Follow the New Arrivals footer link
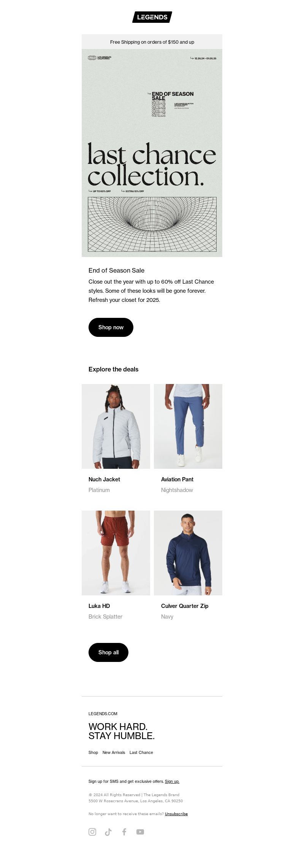304x868 pixels. click(x=114, y=752)
